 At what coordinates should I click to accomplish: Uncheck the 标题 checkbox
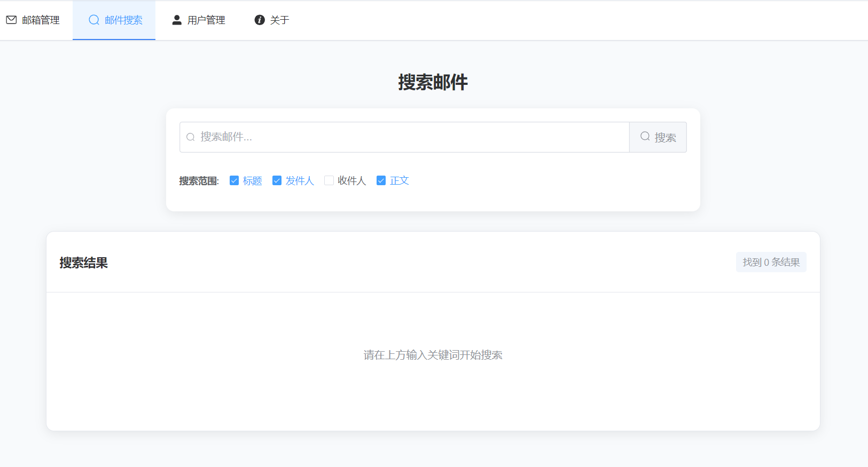234,180
